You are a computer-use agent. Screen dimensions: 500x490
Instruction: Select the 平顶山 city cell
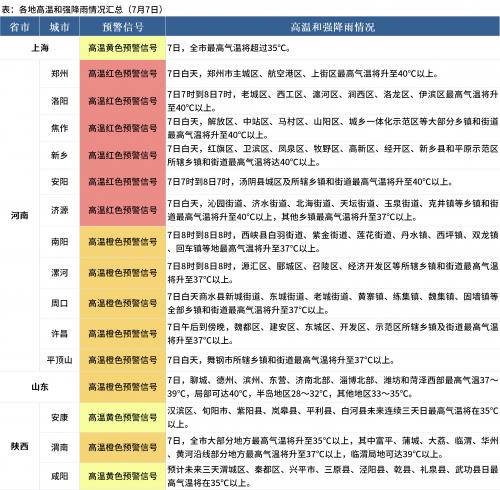59,360
